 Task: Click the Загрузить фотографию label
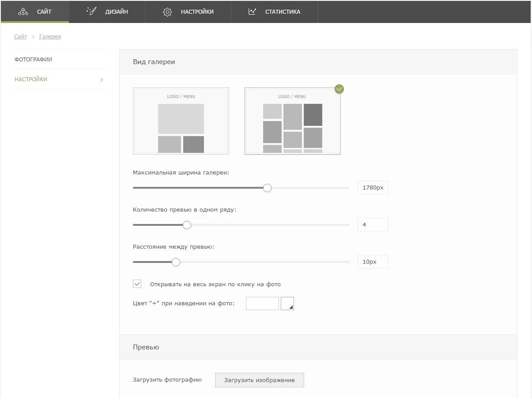(x=167, y=380)
